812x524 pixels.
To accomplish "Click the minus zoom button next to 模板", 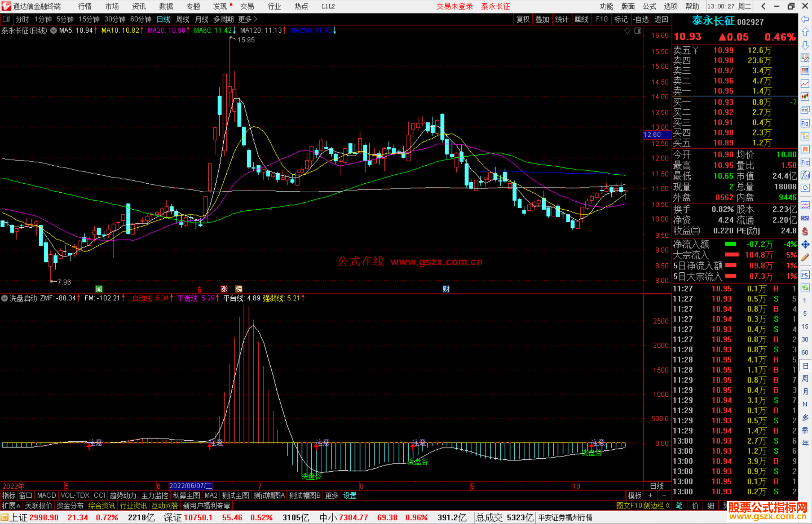I will coord(664,496).
